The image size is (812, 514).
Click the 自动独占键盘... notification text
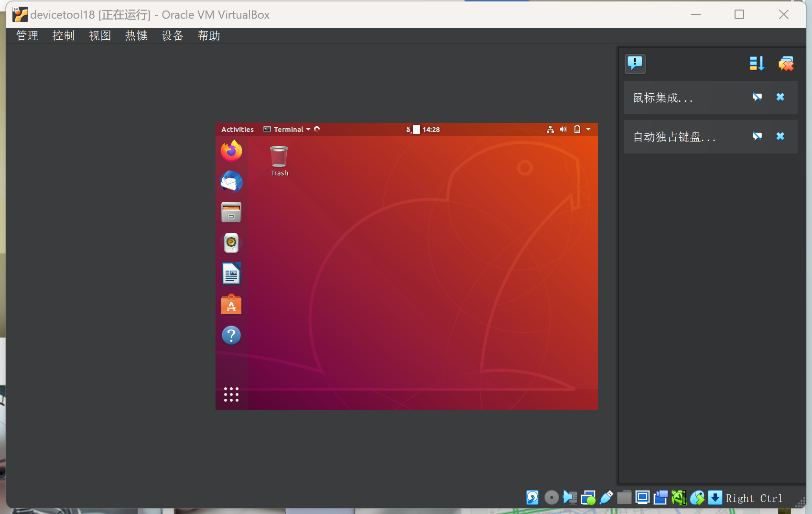674,137
